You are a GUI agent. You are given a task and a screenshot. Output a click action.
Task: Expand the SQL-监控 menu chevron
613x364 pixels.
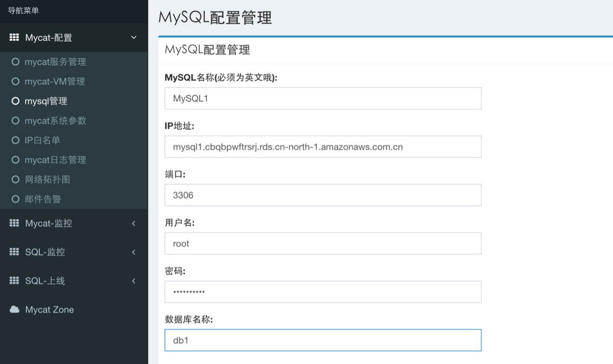click(x=134, y=252)
